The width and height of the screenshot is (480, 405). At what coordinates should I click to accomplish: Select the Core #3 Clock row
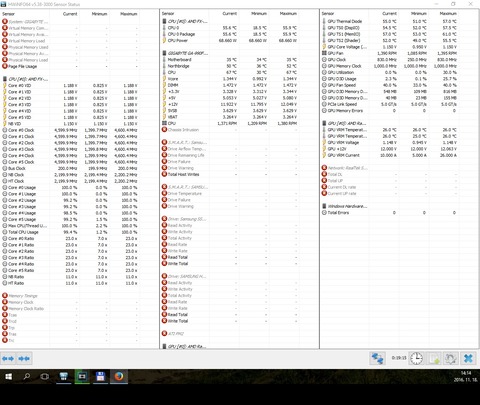pyautogui.click(x=70, y=149)
